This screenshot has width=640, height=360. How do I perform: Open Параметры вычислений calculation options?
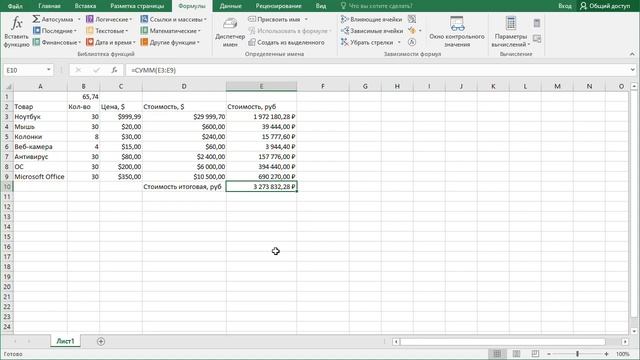click(x=510, y=32)
